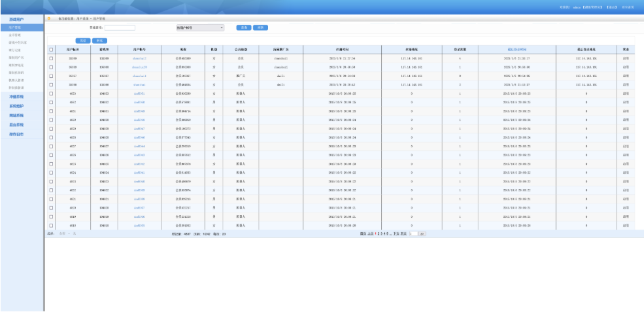Open 金币管理 in the sidebar
Viewport: 644px width, 325px height.
click(14, 35)
